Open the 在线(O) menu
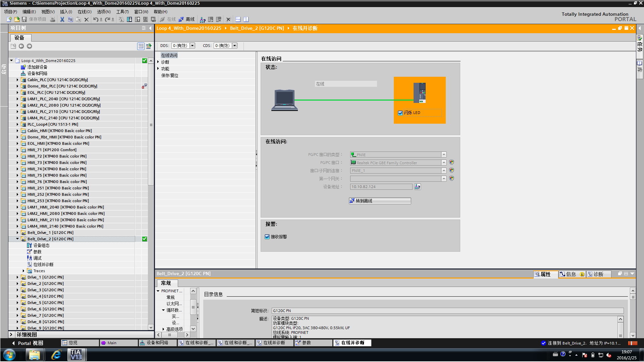The height and width of the screenshot is (362, 644). pos(84,12)
